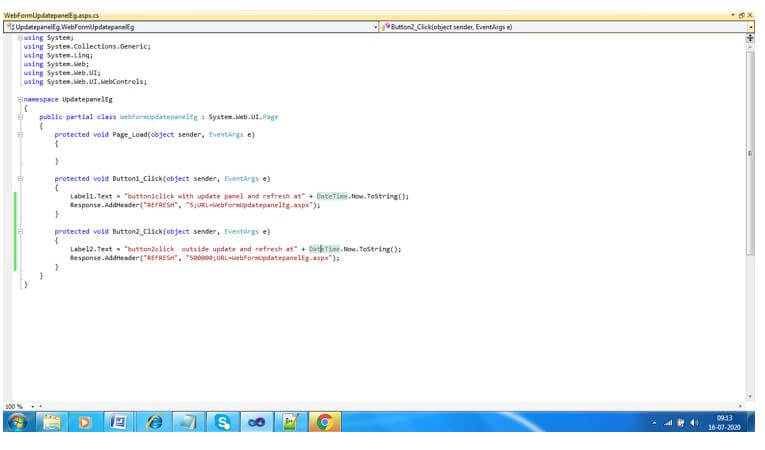Click 'Page' base class name

click(x=270, y=117)
